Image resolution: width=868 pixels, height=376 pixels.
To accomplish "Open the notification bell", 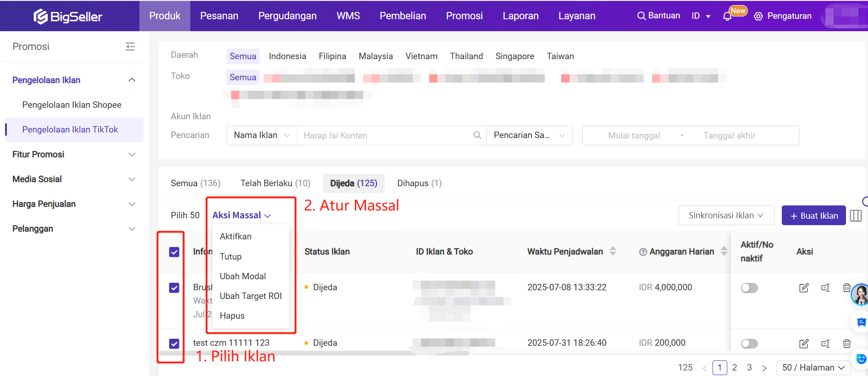I will coord(727,17).
